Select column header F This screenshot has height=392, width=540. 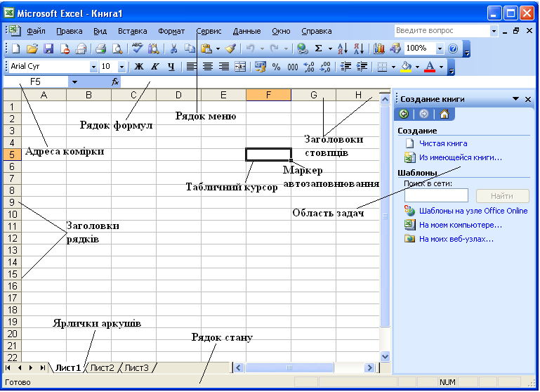click(x=269, y=95)
